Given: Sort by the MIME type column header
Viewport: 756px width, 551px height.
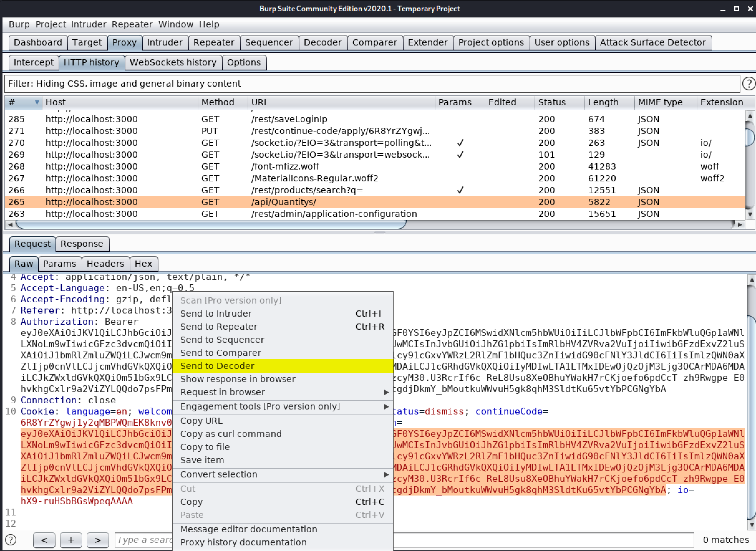Looking at the screenshot, I should pyautogui.click(x=666, y=103).
